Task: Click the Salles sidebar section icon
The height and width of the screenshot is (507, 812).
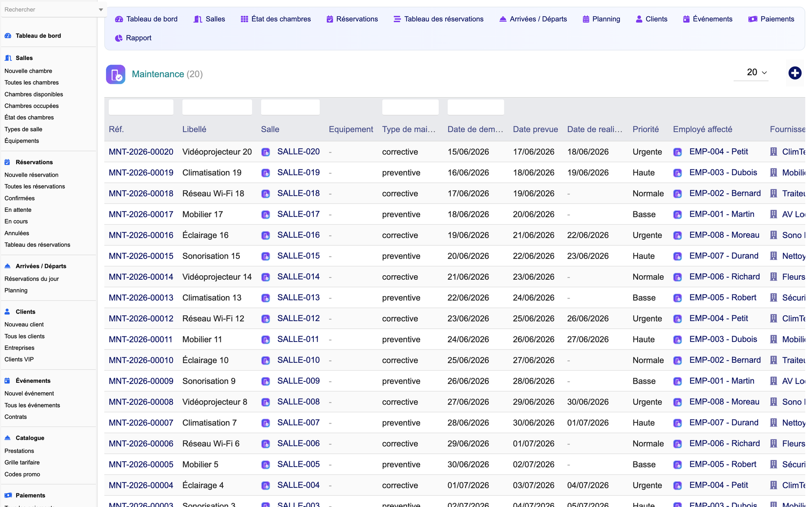Action: (x=8, y=58)
